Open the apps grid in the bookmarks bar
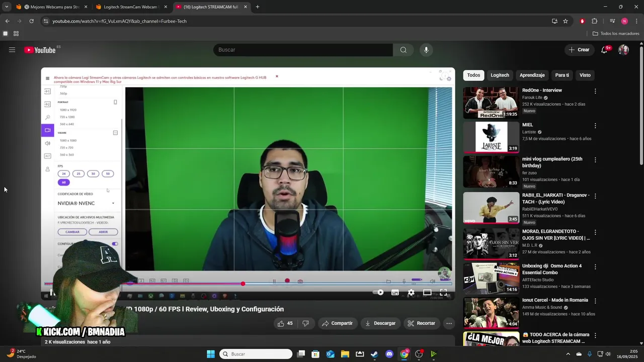The image size is (644, 362). tap(16, 34)
